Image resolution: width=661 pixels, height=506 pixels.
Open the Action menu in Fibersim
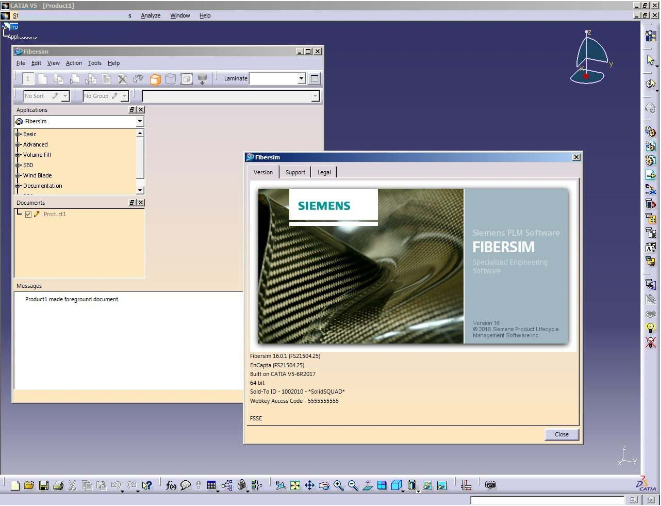(x=74, y=63)
